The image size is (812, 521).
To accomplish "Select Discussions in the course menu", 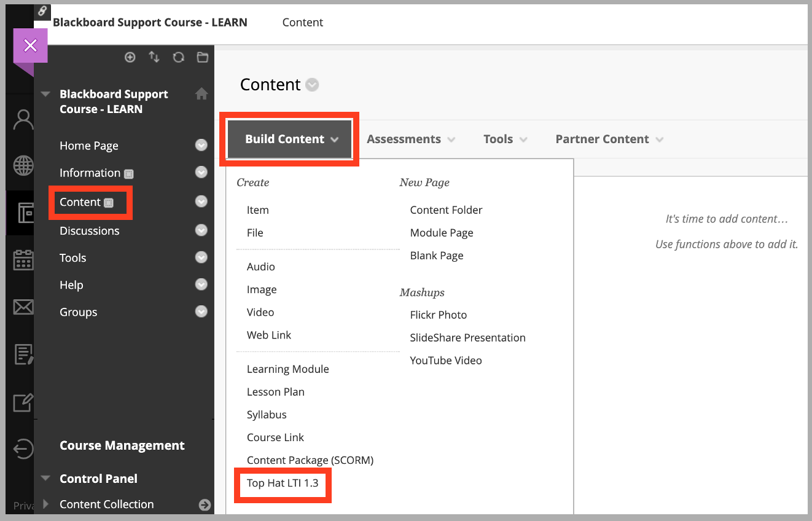I will click(x=89, y=230).
